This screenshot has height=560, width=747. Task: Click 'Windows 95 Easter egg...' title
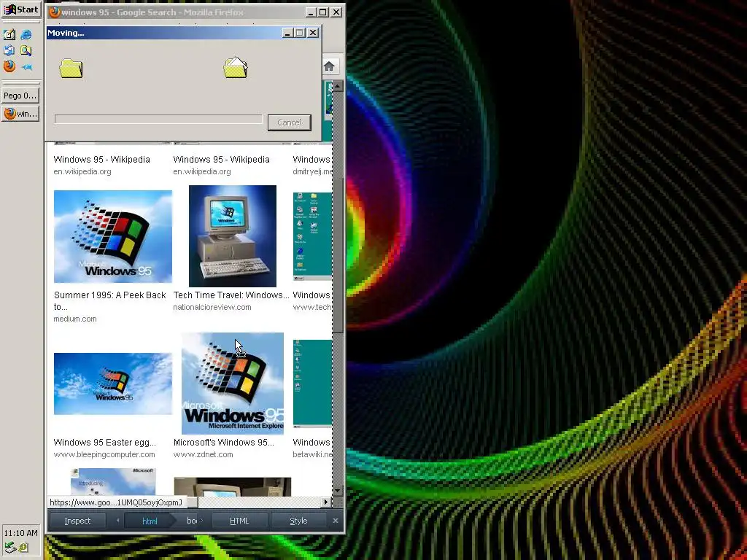(104, 443)
